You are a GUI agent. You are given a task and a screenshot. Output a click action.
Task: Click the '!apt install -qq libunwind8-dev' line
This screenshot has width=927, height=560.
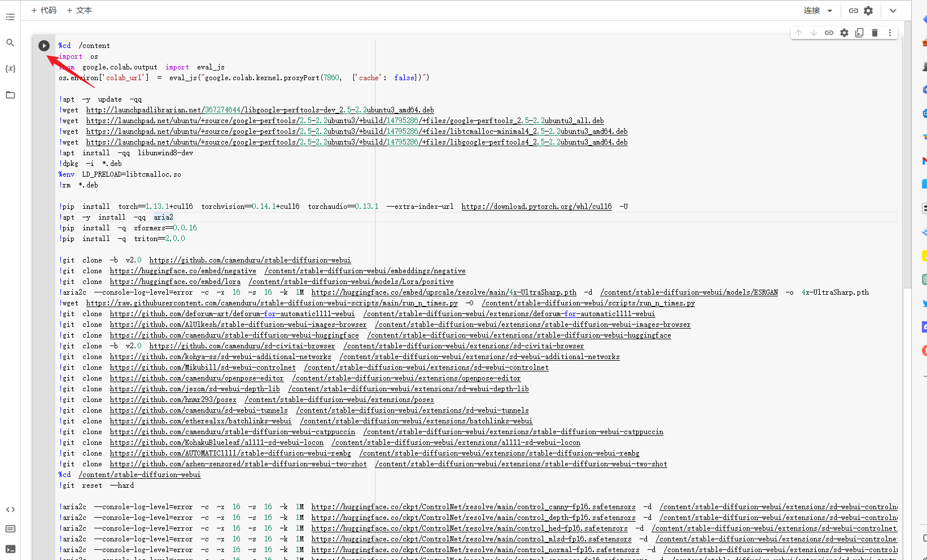(126, 153)
